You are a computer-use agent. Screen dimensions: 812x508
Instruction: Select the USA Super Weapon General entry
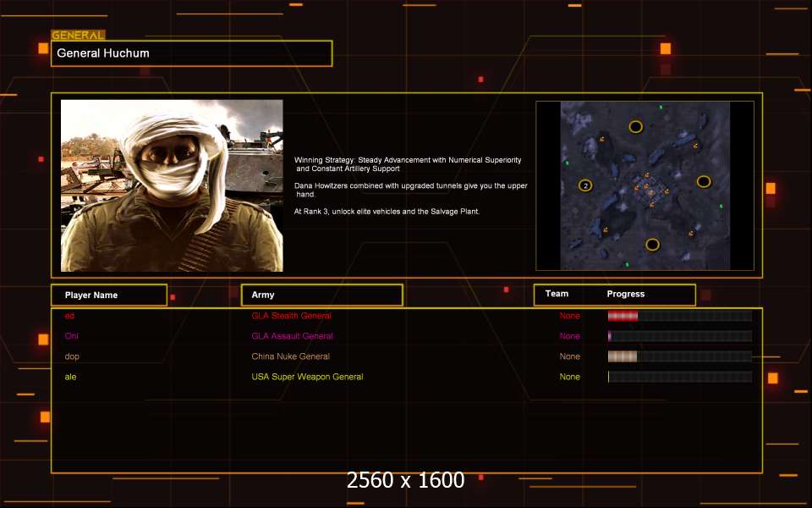point(307,377)
